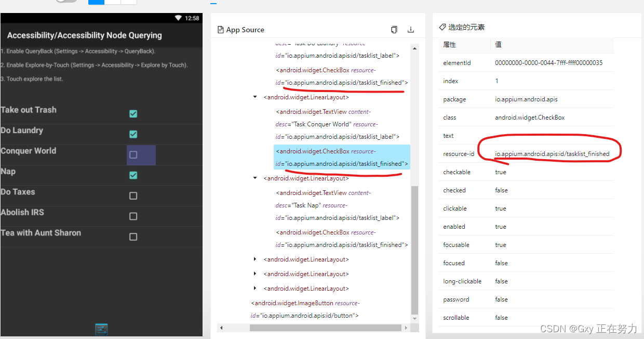Select the ImageButton node in source tree
The height and width of the screenshot is (339, 644).
(305, 309)
